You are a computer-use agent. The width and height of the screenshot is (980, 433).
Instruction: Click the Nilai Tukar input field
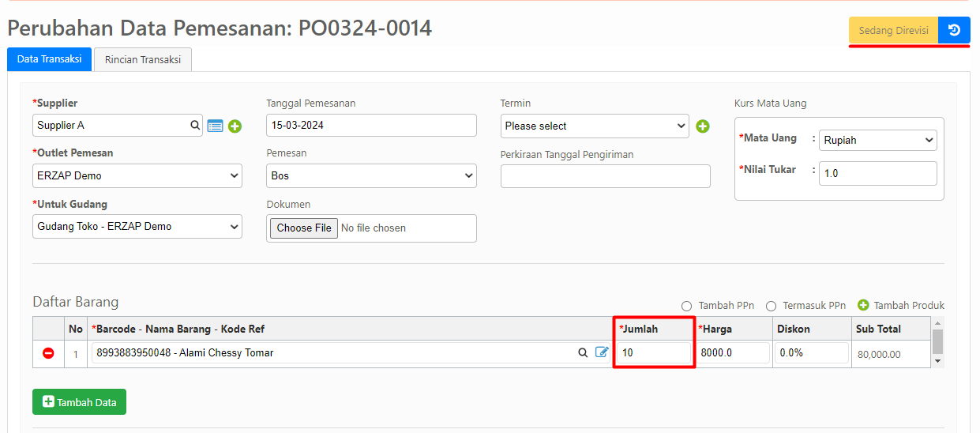[x=878, y=173]
